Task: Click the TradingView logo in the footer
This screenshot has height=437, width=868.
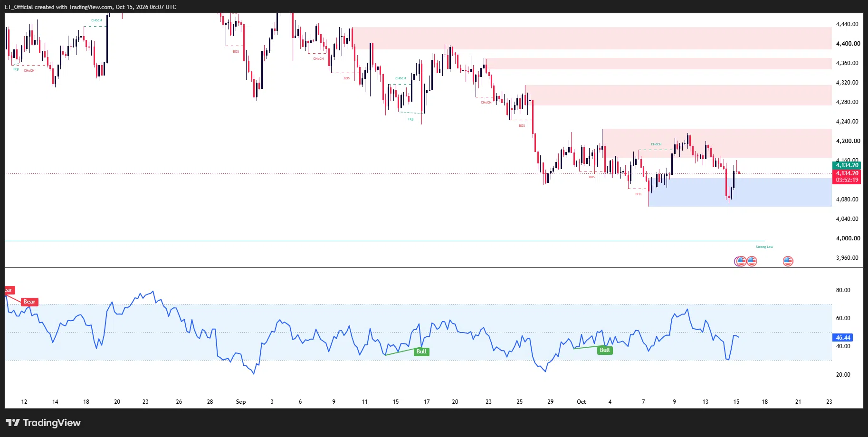Action: point(43,423)
